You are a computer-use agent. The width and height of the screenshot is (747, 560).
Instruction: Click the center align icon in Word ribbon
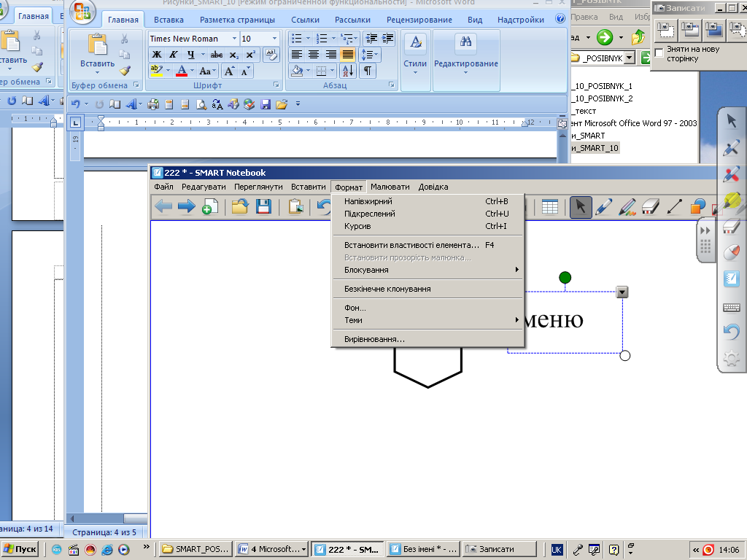pyautogui.click(x=314, y=55)
